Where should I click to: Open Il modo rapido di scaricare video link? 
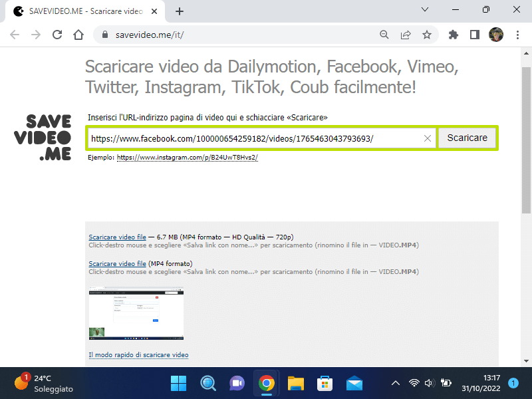(138, 355)
